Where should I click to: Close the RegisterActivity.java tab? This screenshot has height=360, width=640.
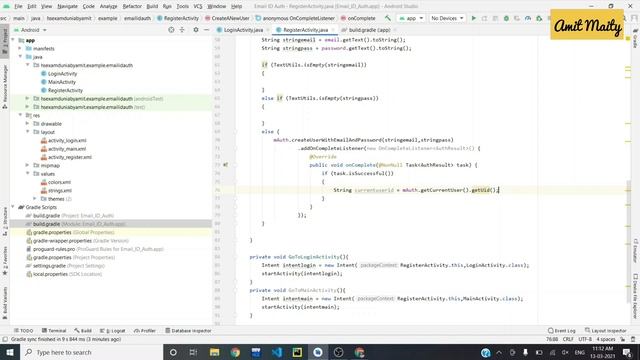coord(333,30)
